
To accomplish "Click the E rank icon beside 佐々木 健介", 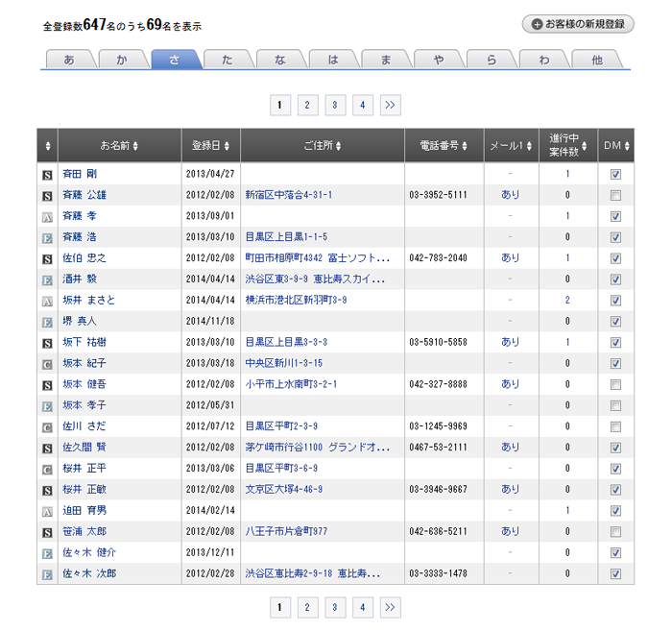I will coord(47,553).
